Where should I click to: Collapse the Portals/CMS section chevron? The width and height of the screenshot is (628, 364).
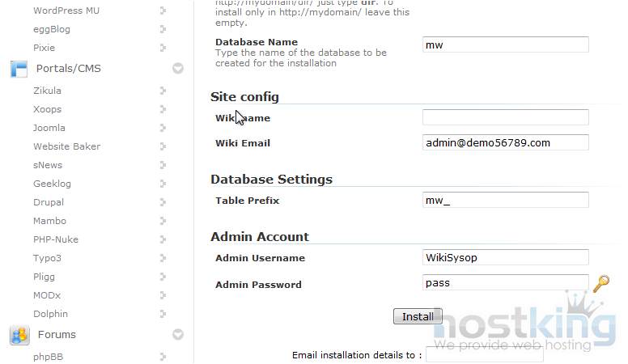[x=178, y=69]
